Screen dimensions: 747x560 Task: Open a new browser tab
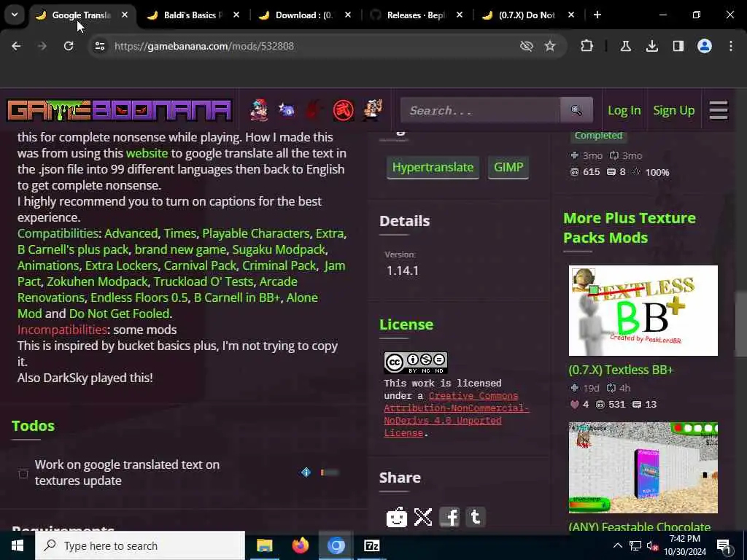(x=597, y=15)
